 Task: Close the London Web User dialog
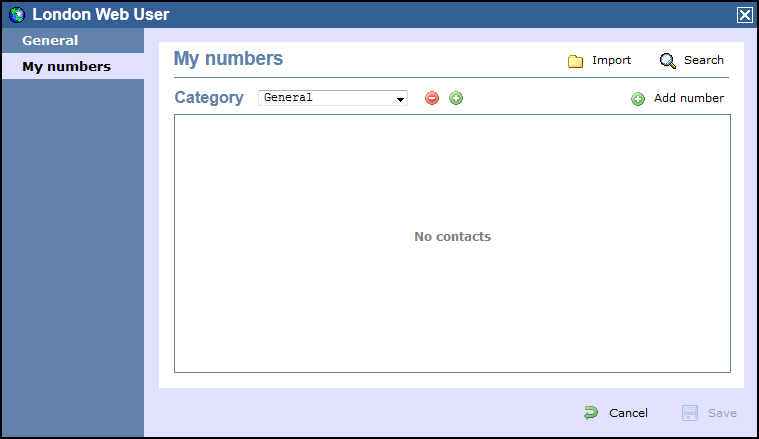[x=745, y=15]
